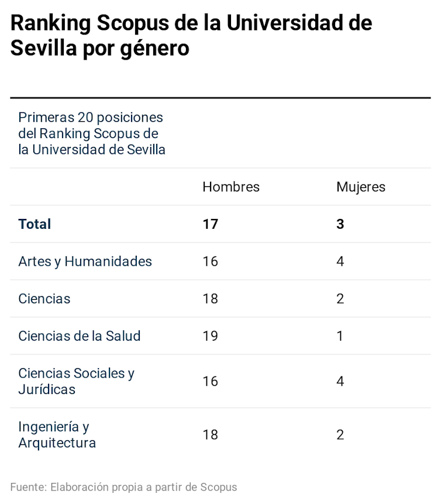Click Mujeres value for Ingeniería y Arquitectura

340,434
